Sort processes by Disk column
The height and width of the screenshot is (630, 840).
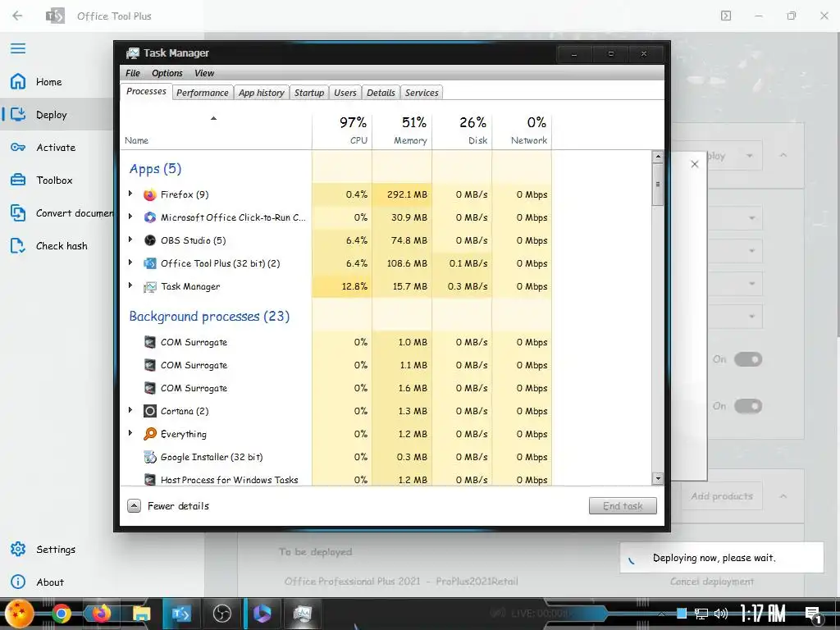[x=463, y=130]
